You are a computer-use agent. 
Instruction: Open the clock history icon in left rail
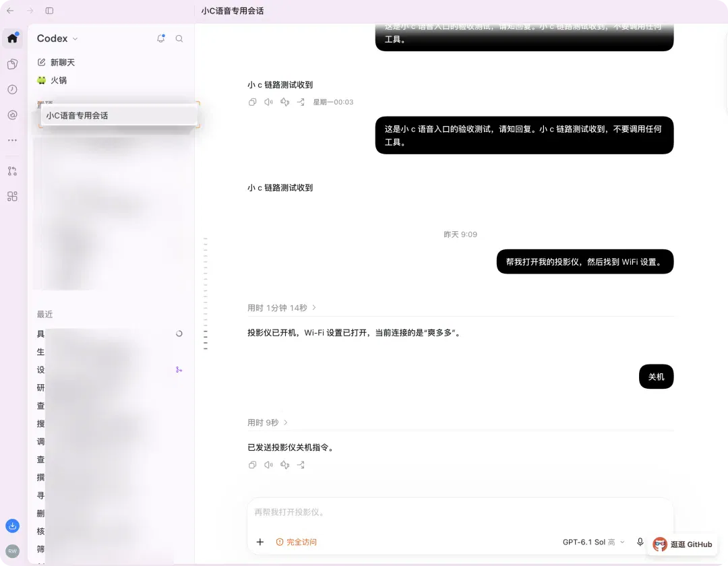coord(13,89)
